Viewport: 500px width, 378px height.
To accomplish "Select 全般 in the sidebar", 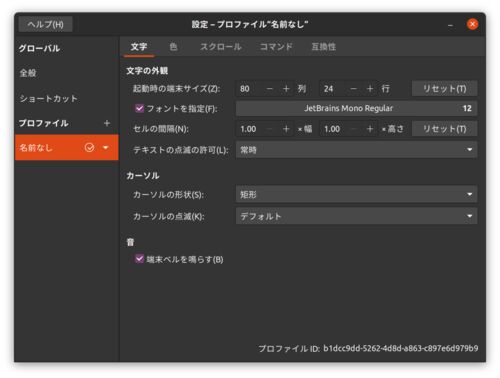I will 67,73.
